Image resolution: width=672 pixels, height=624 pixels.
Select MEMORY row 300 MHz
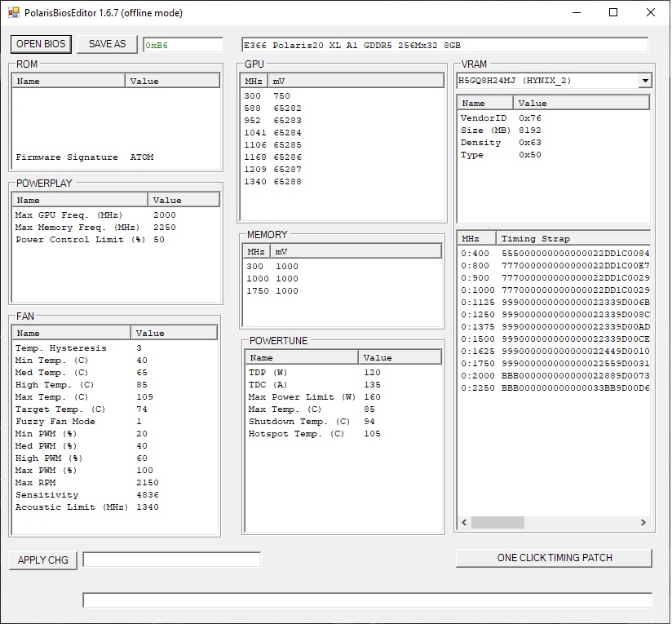click(x=342, y=266)
